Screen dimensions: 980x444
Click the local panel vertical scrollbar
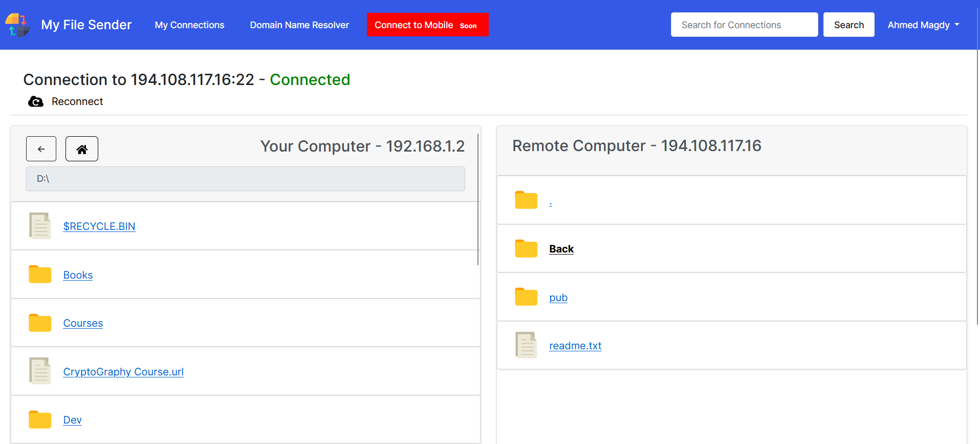tap(478, 200)
